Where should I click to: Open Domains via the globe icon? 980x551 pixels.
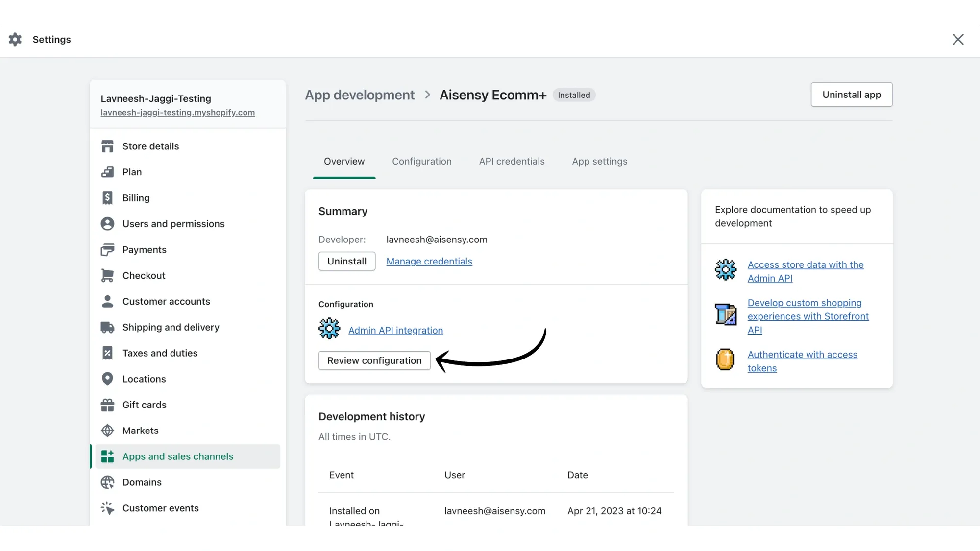point(107,482)
